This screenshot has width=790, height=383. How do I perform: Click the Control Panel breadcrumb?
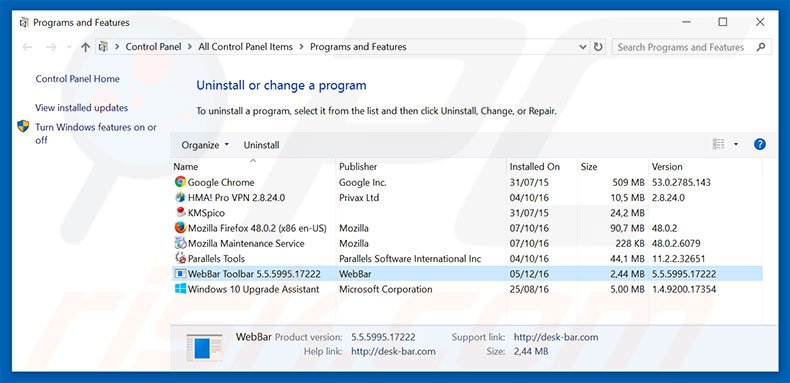coord(153,47)
